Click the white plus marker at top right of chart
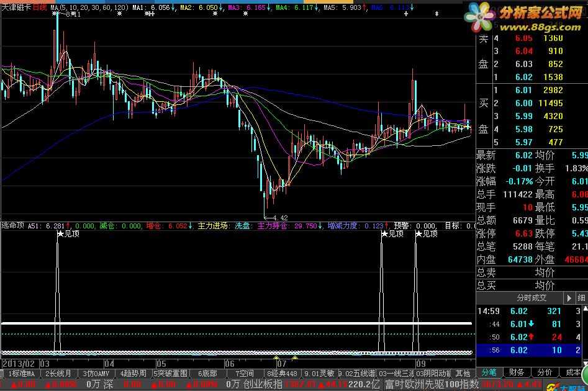 point(405,14)
